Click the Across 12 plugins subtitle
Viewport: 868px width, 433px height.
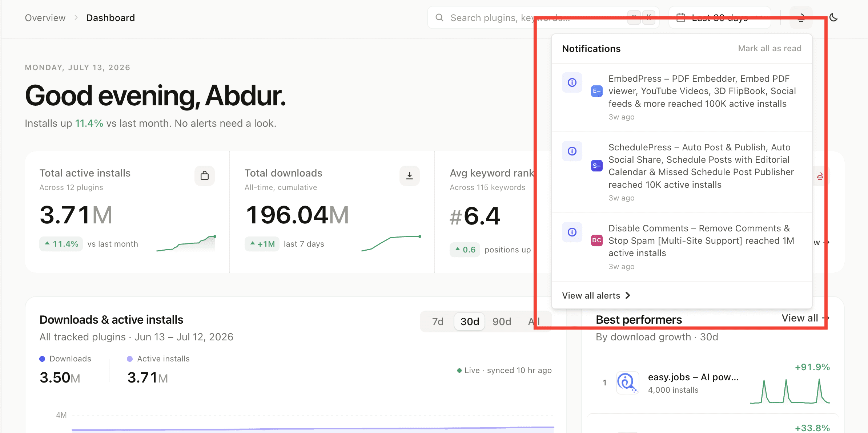click(x=71, y=187)
